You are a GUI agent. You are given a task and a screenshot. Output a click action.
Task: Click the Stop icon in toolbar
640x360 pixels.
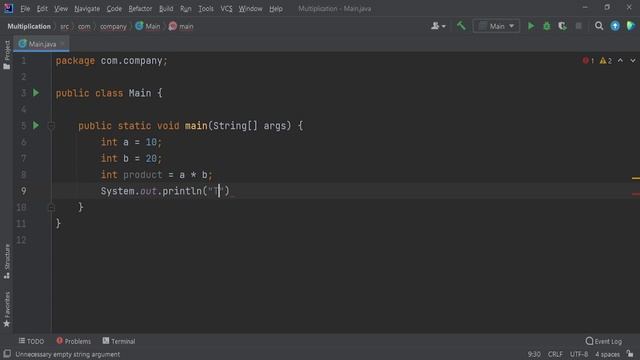(x=578, y=26)
